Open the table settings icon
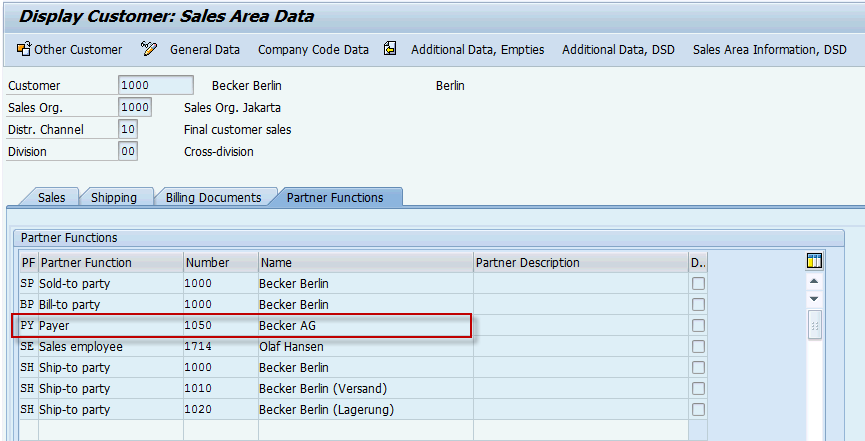Screen dimensions: 865x441 (x=814, y=262)
